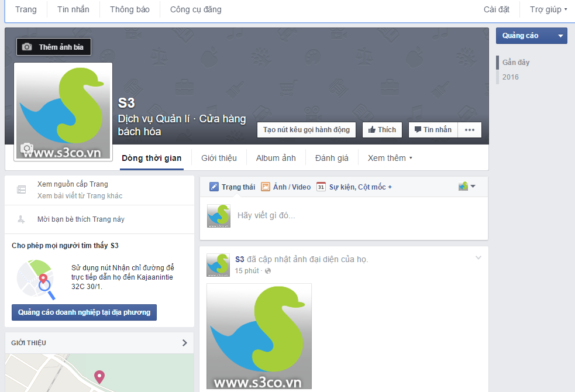Screen dimensions: 575x392
Task: Jump to 2016 in timeline
Action: [x=511, y=77]
